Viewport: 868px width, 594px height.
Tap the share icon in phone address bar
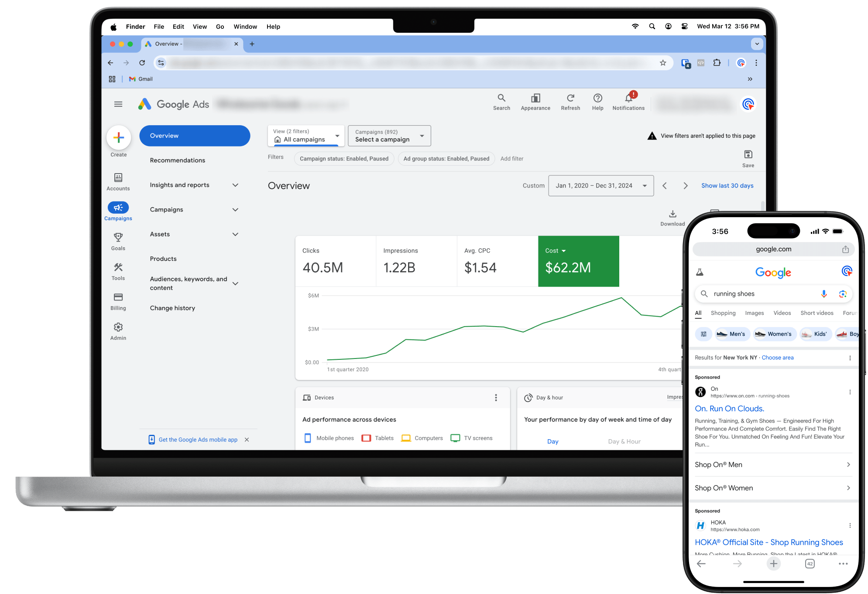[x=845, y=249]
